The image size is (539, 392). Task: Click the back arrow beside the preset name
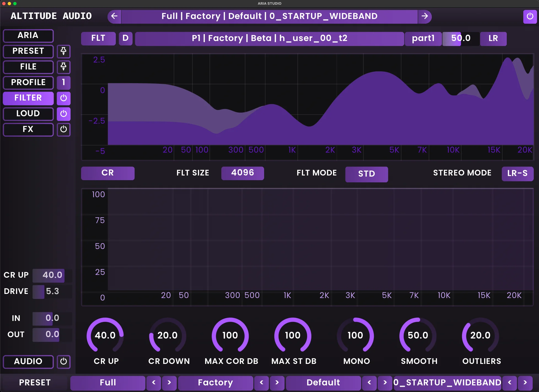pos(114,16)
